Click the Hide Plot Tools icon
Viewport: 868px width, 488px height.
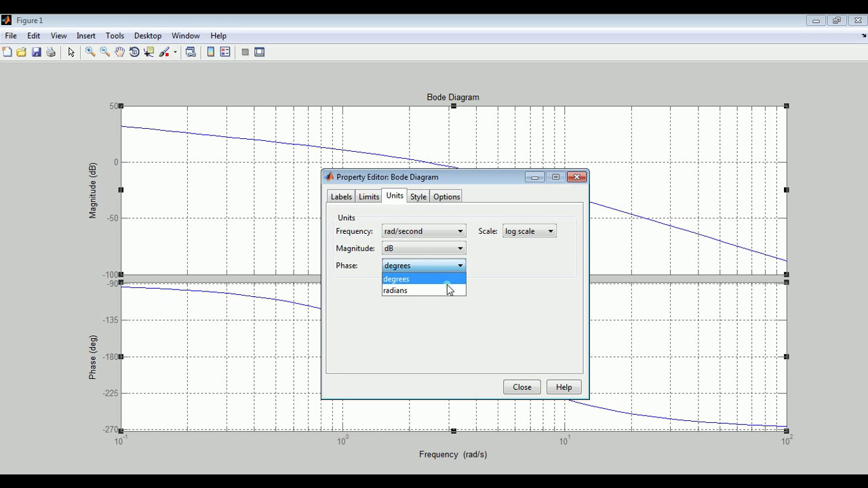[245, 52]
